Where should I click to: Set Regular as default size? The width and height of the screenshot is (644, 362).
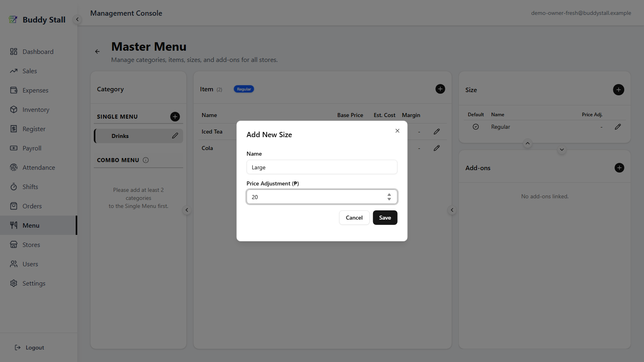(x=476, y=127)
